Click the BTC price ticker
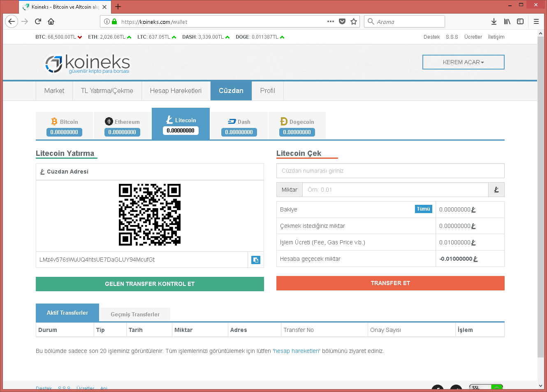547x392 pixels. tap(58, 37)
